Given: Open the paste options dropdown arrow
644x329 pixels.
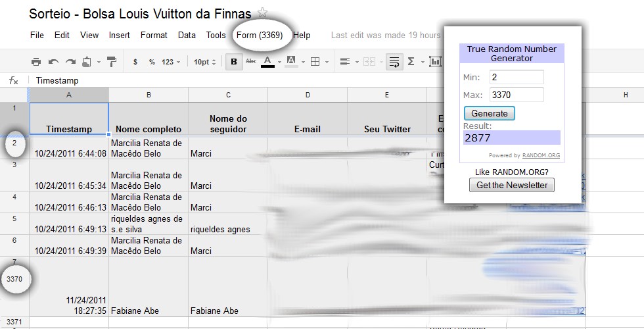Looking at the screenshot, I should click(99, 62).
